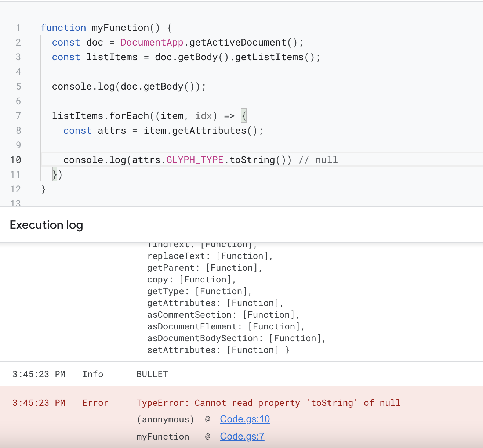Click the highlighted opening brace on line 7
483x448 pixels.
pyautogui.click(x=244, y=116)
